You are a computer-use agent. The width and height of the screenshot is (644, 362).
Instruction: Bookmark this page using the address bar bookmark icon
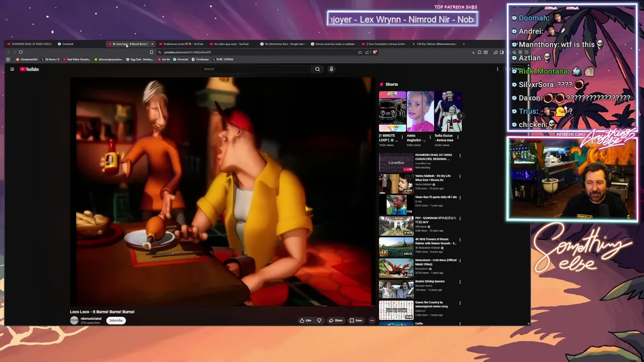(x=151, y=52)
